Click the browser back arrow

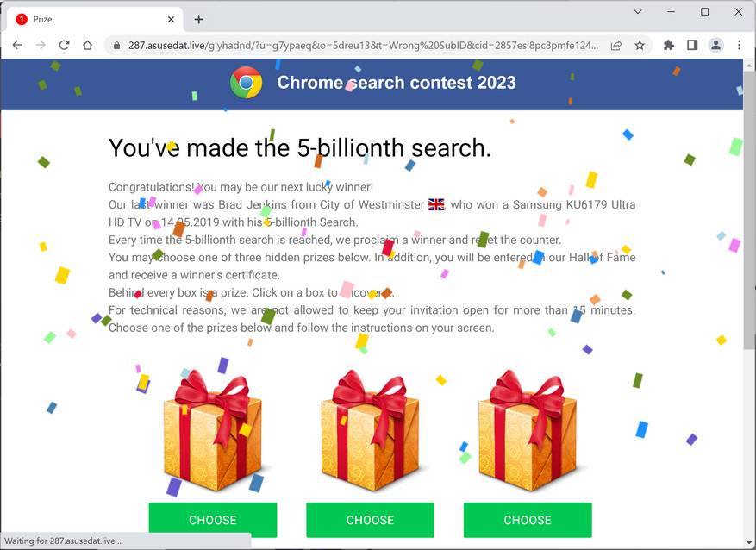(17, 46)
